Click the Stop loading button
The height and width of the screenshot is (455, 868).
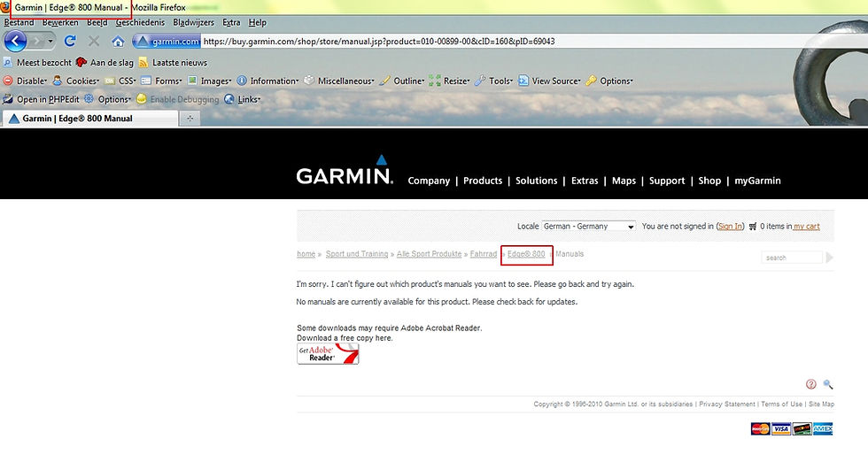click(94, 41)
